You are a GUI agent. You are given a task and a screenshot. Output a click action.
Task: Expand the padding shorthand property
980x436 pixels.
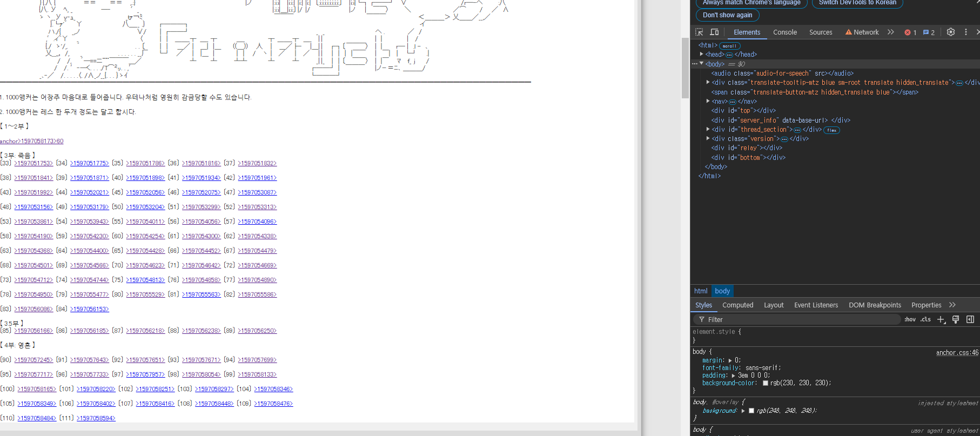pos(733,375)
